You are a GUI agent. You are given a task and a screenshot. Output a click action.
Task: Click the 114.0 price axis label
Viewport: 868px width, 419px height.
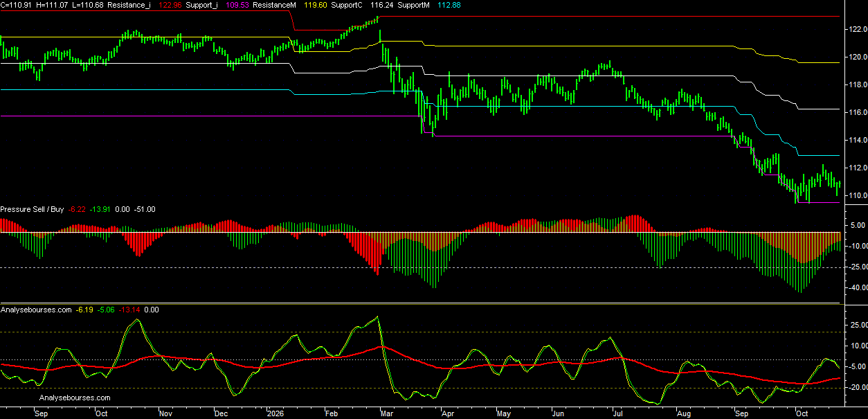point(857,140)
